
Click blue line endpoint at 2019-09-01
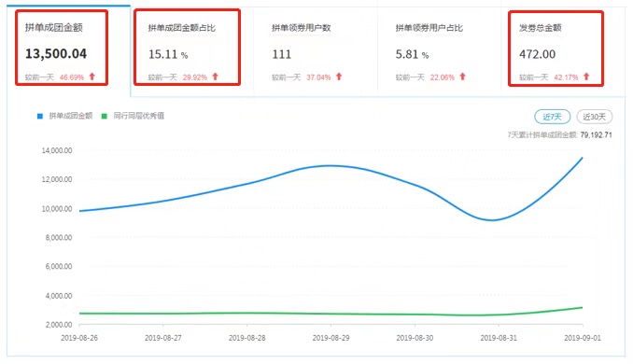[x=583, y=158]
